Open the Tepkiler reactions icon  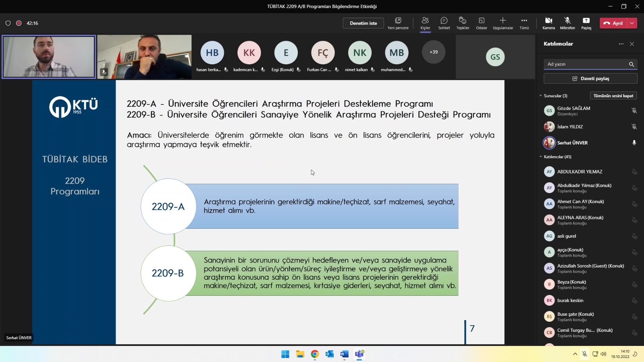tap(462, 21)
